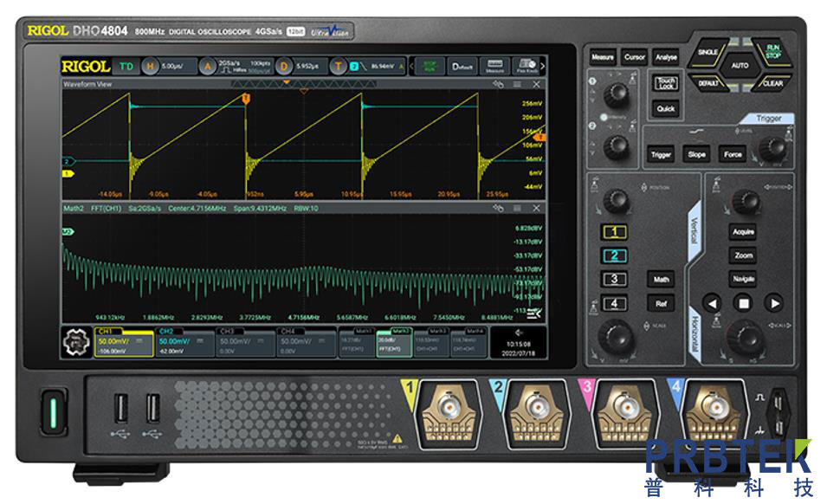This screenshot has height=504, width=827.
Task: Tap the on-screen Default toolbar icon
Action: [462, 67]
